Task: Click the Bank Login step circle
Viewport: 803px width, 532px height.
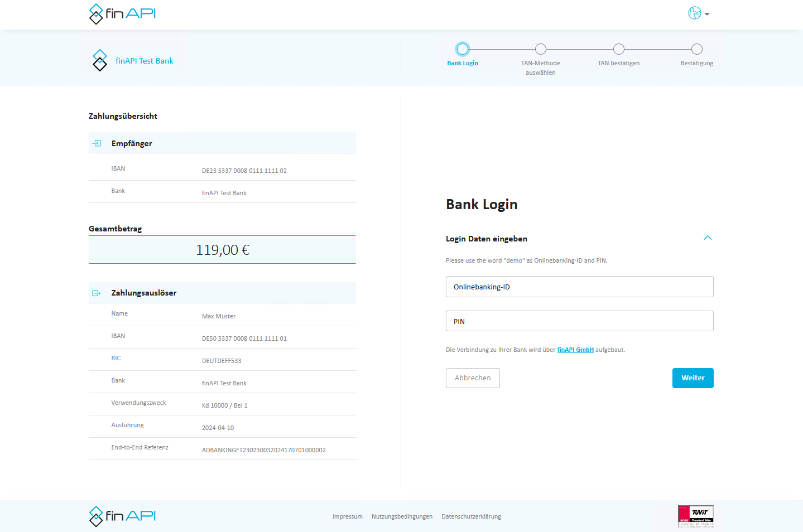Action: (463, 49)
